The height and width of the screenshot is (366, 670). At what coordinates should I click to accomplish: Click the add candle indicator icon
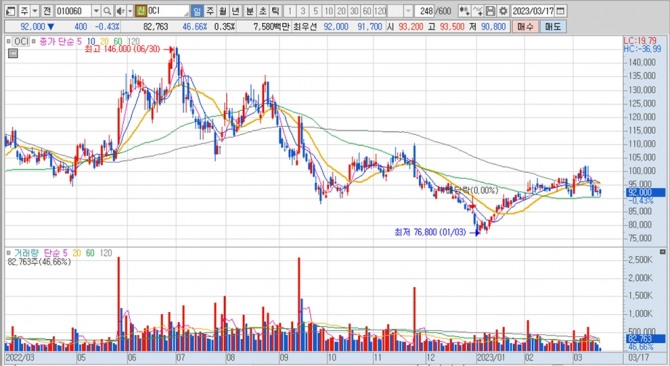(x=464, y=11)
